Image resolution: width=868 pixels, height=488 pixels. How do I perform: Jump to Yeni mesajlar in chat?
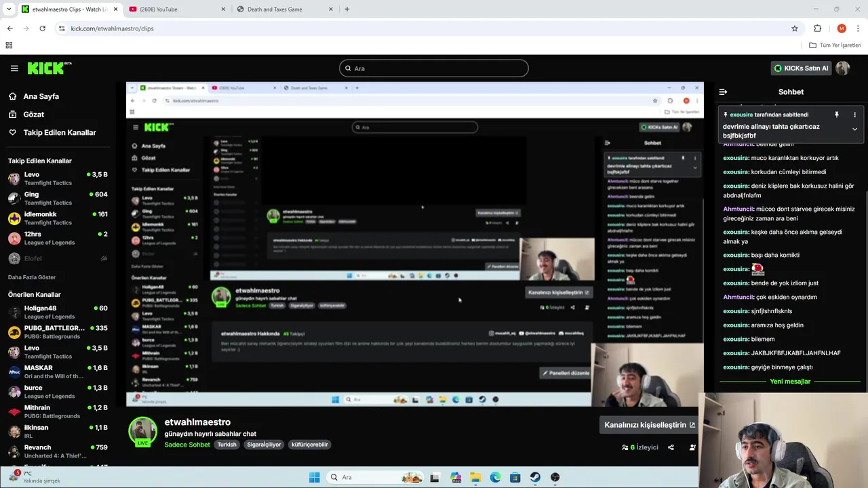click(790, 382)
